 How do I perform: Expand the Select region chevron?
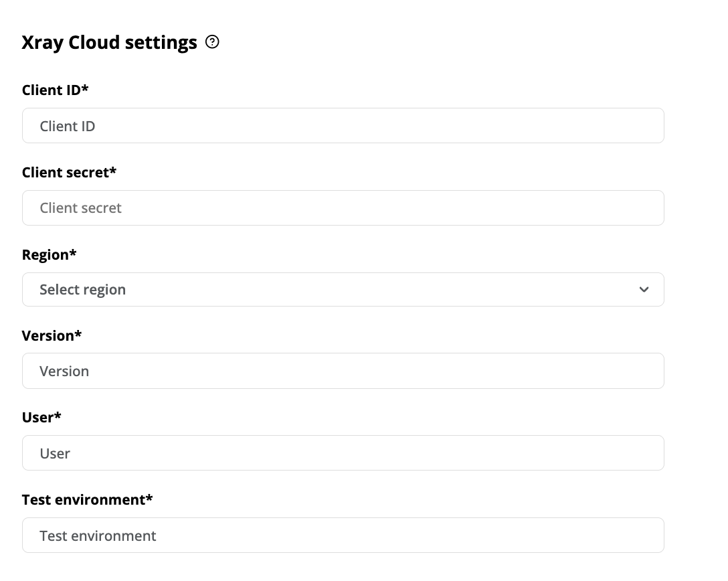(644, 289)
